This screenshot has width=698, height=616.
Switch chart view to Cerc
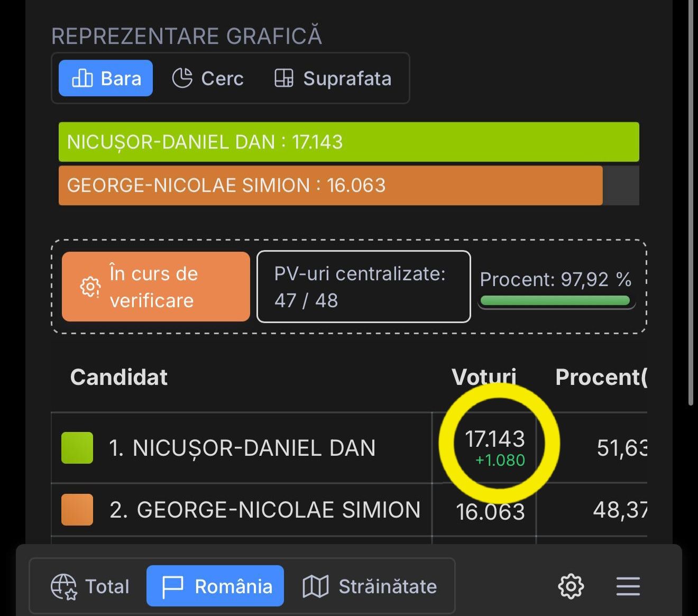[x=208, y=78]
